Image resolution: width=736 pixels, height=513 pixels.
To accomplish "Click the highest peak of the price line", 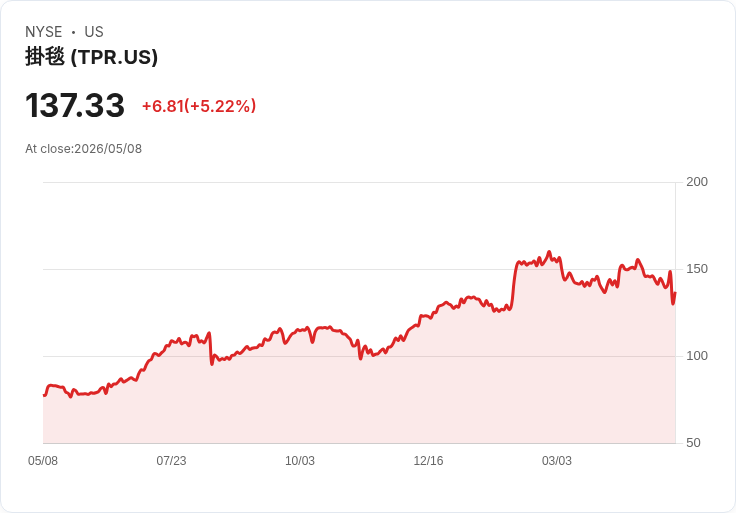I will tap(549, 252).
